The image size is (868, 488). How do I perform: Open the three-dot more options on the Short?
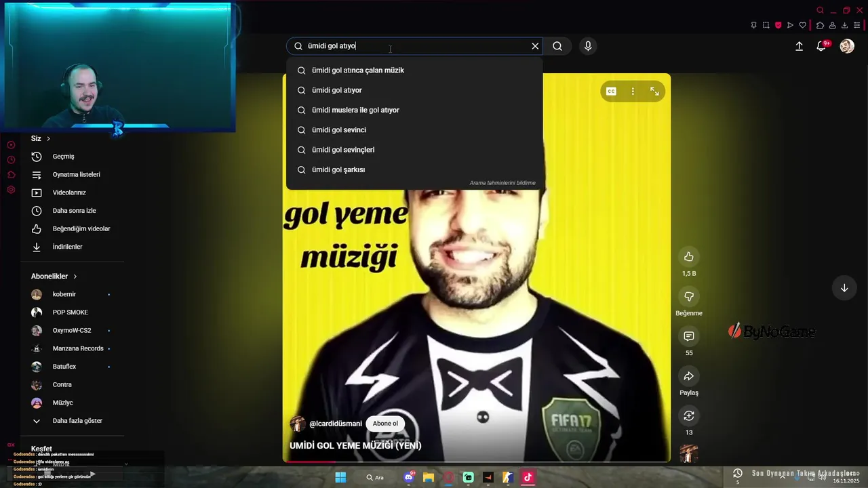633,91
